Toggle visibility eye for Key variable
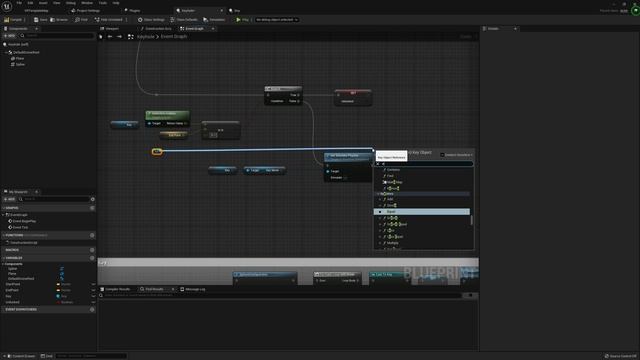Screen dimensions: 640x360 click(x=93, y=296)
